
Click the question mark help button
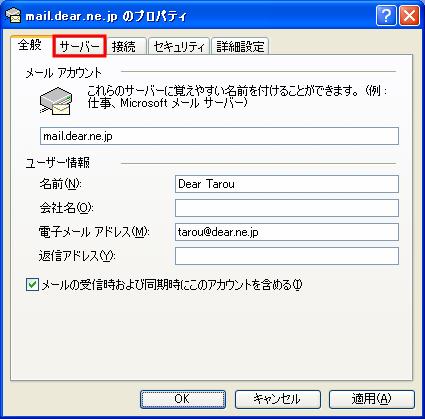pos(386,16)
